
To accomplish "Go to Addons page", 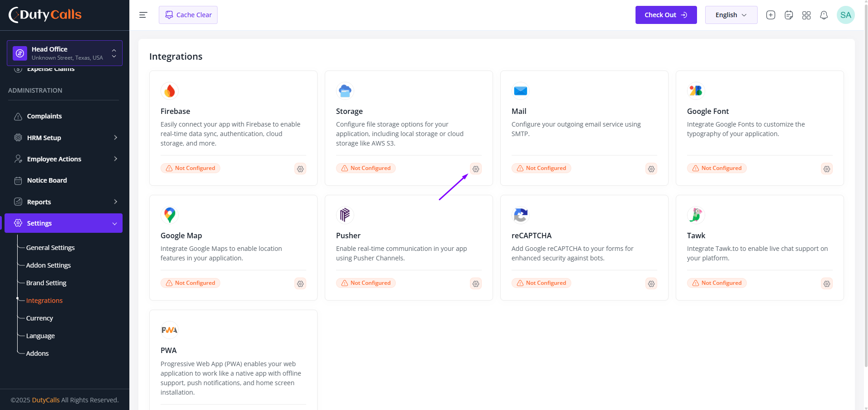I will tap(37, 353).
